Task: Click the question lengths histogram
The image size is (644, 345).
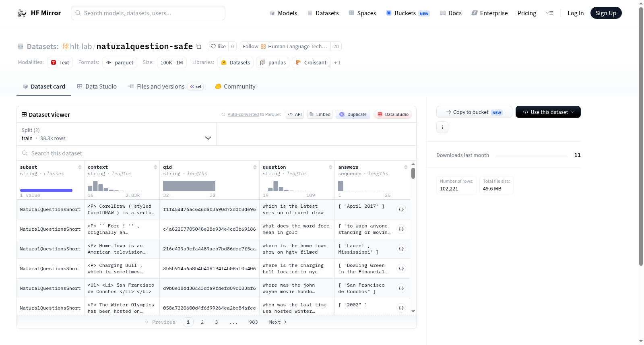Action: click(x=289, y=186)
